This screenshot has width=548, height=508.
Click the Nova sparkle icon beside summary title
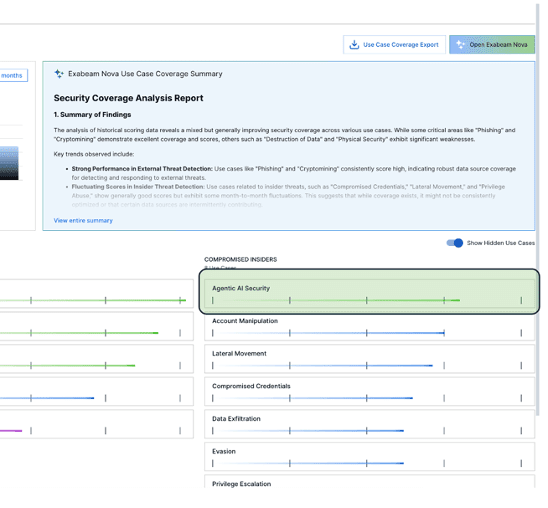click(x=59, y=74)
